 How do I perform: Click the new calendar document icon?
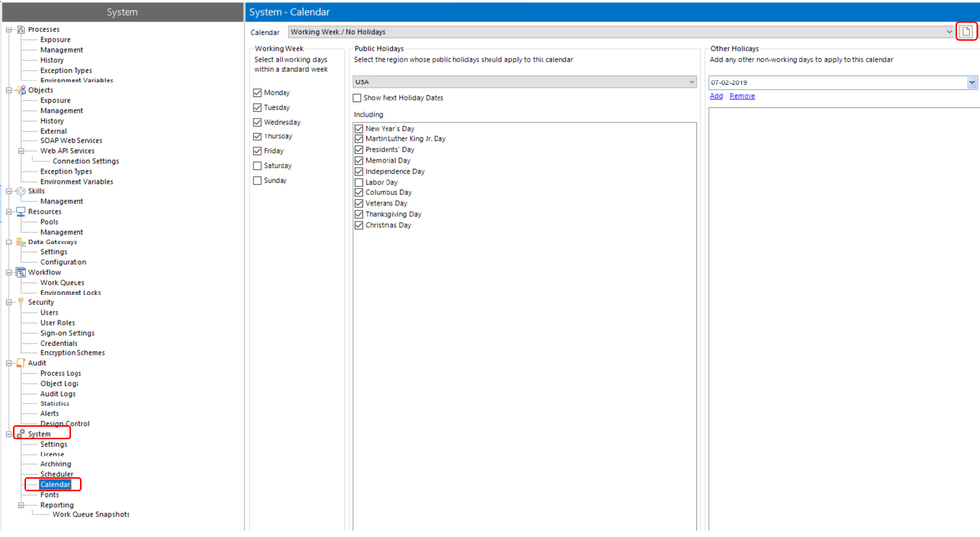966,32
